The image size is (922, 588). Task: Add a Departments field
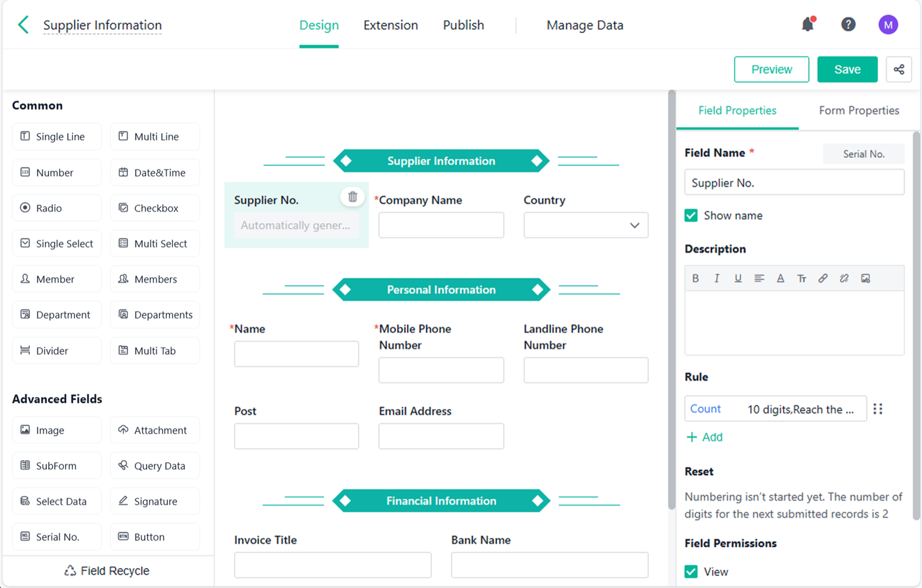(x=155, y=314)
